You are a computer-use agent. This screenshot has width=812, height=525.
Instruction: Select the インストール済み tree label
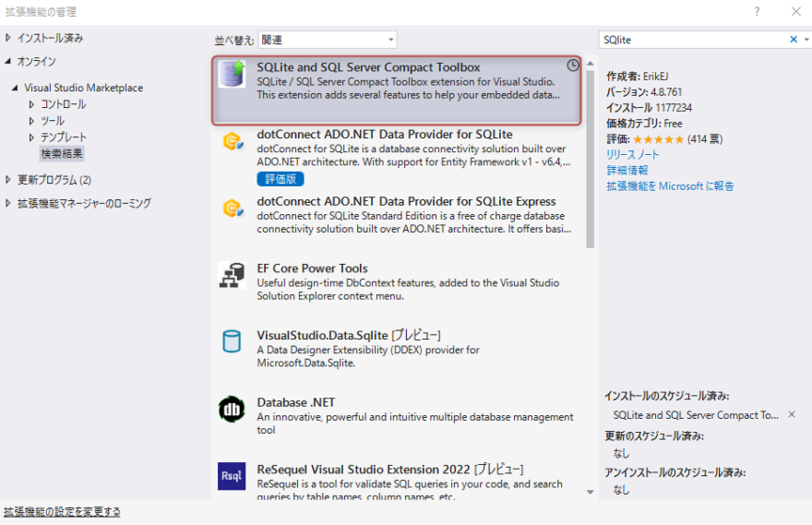(x=50, y=38)
